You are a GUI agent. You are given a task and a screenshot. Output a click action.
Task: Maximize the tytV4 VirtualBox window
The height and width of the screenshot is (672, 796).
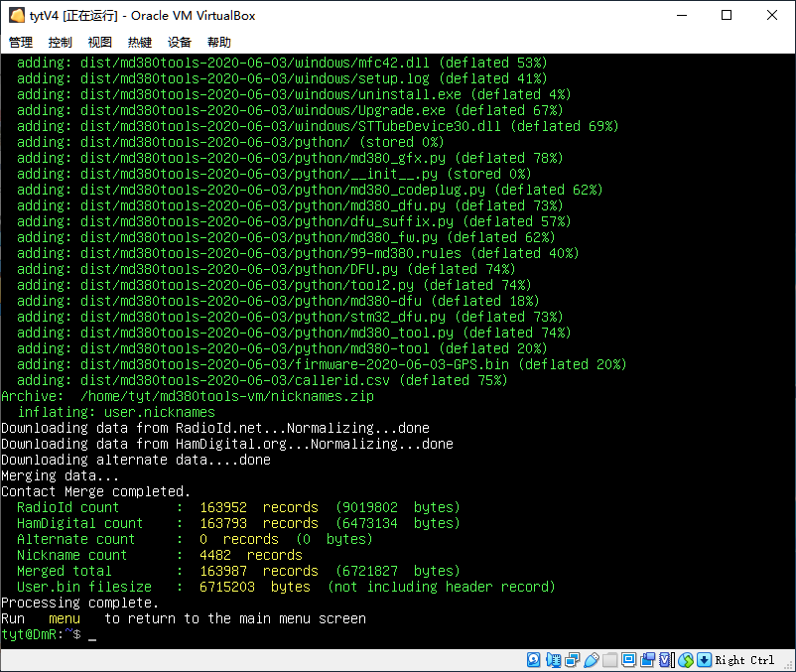(727, 16)
